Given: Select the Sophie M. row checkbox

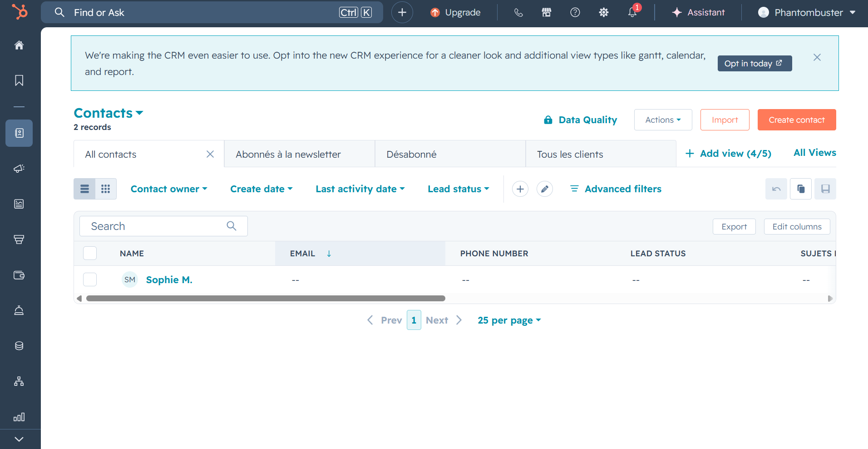Looking at the screenshot, I should 90,279.
